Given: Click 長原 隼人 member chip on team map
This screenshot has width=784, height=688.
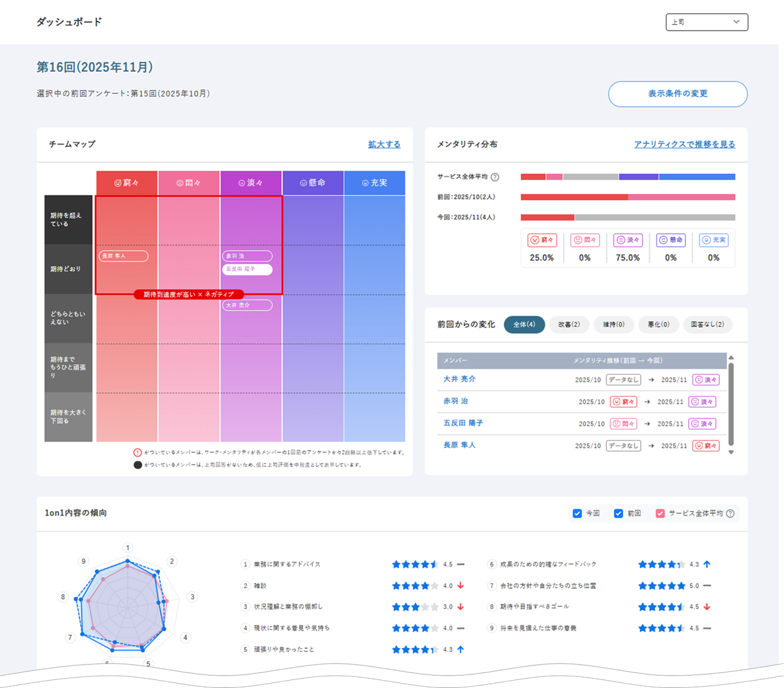Looking at the screenshot, I should click(123, 256).
